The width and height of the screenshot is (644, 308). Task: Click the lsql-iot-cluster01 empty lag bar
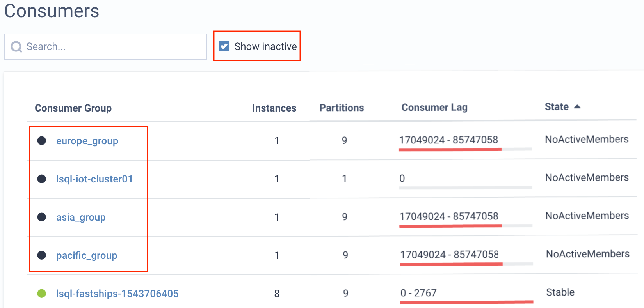[466, 188]
